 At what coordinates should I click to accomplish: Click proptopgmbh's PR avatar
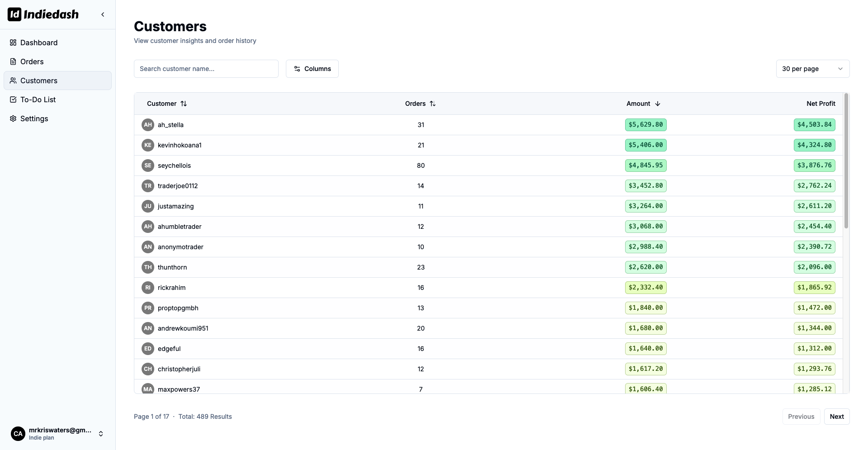(148, 308)
